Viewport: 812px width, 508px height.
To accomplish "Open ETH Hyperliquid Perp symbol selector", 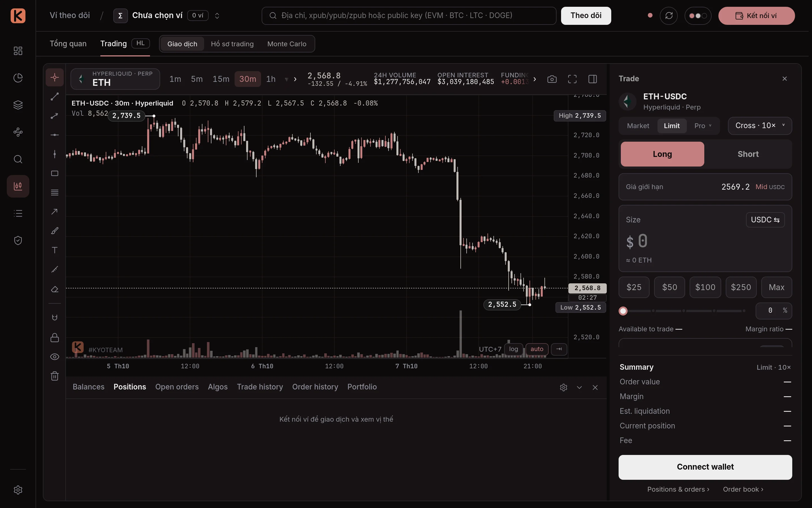I will coord(115,79).
